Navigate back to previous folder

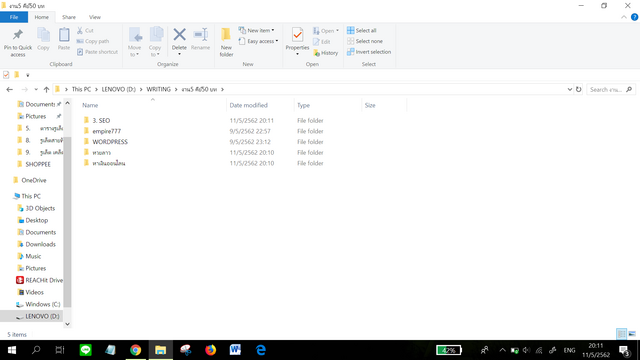pyautogui.click(x=9, y=89)
